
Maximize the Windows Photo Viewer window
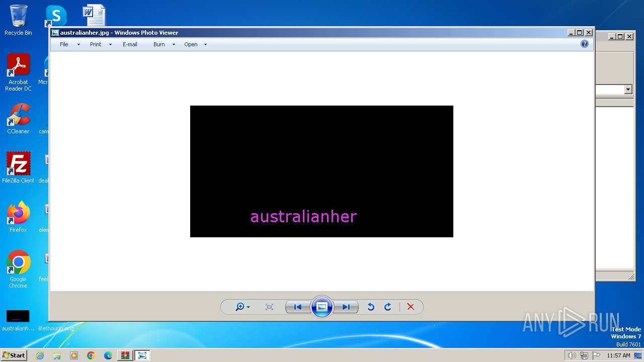[580, 33]
